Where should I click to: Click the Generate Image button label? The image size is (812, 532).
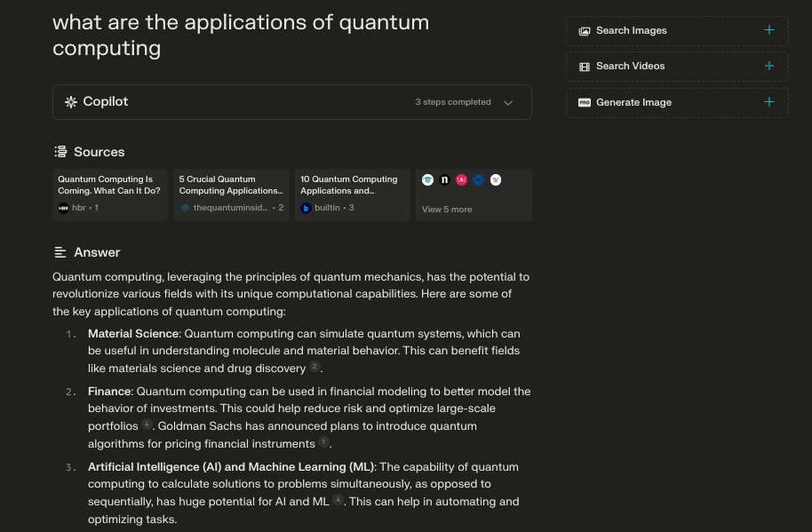pyautogui.click(x=633, y=102)
